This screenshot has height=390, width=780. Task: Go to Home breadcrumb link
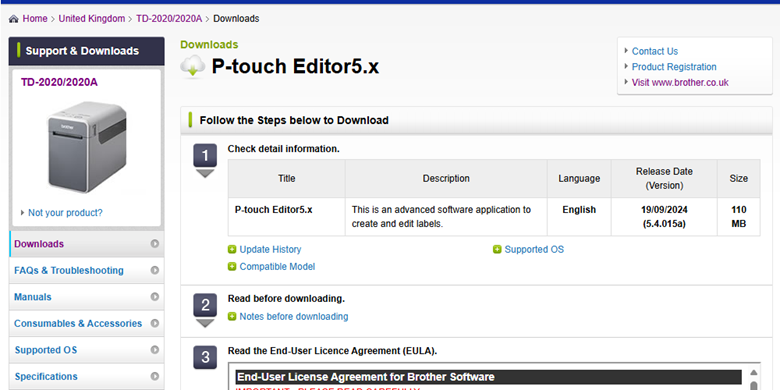(x=35, y=19)
